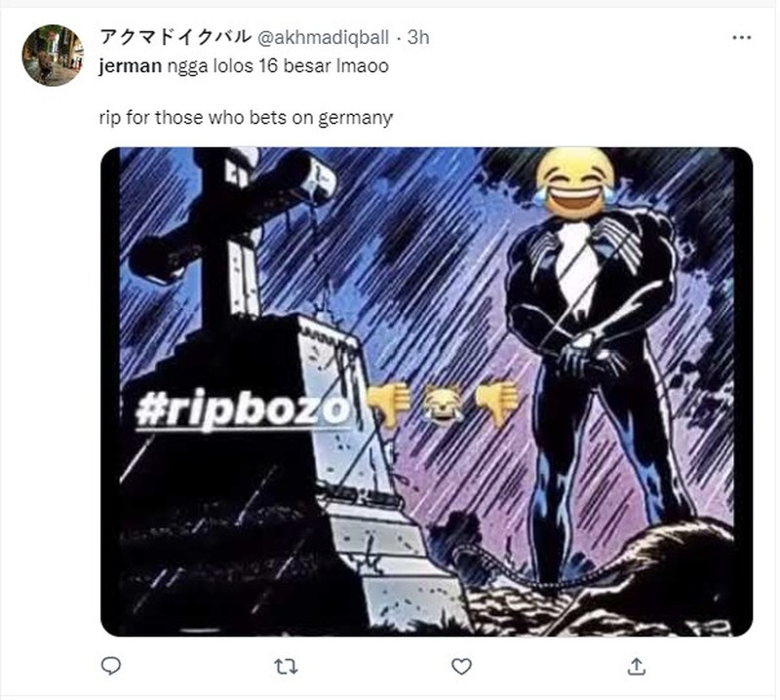Open the round profile avatar photo

click(53, 56)
